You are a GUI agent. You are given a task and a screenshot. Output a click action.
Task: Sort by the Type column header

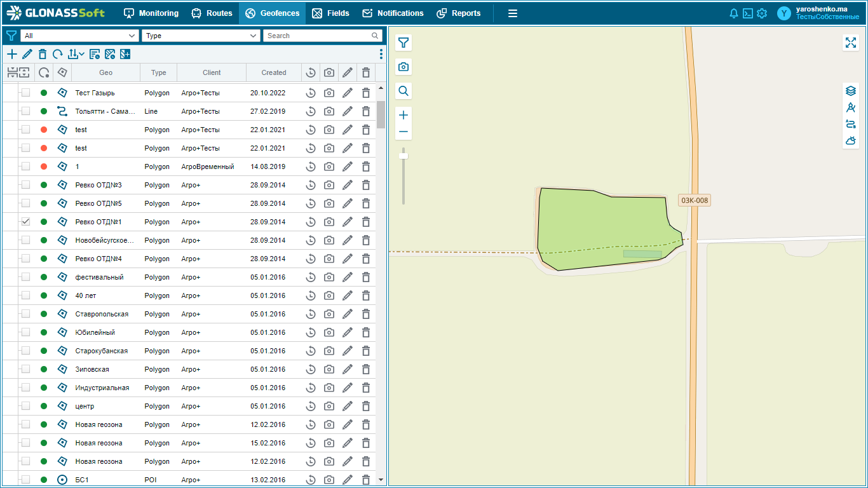tap(159, 72)
